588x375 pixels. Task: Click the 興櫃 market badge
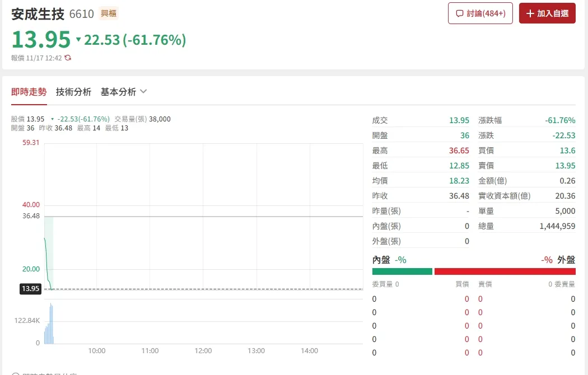pyautogui.click(x=108, y=13)
